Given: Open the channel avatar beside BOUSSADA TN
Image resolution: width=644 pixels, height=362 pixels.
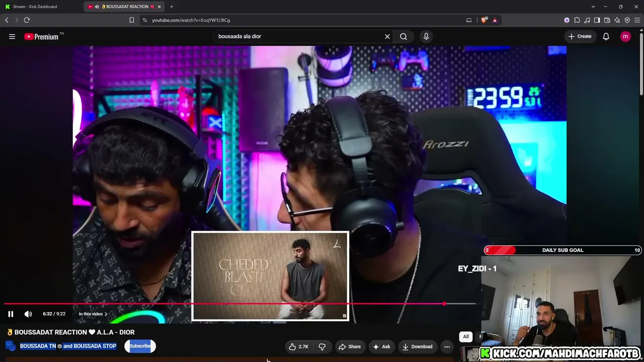Looking at the screenshot, I should [x=11, y=346].
